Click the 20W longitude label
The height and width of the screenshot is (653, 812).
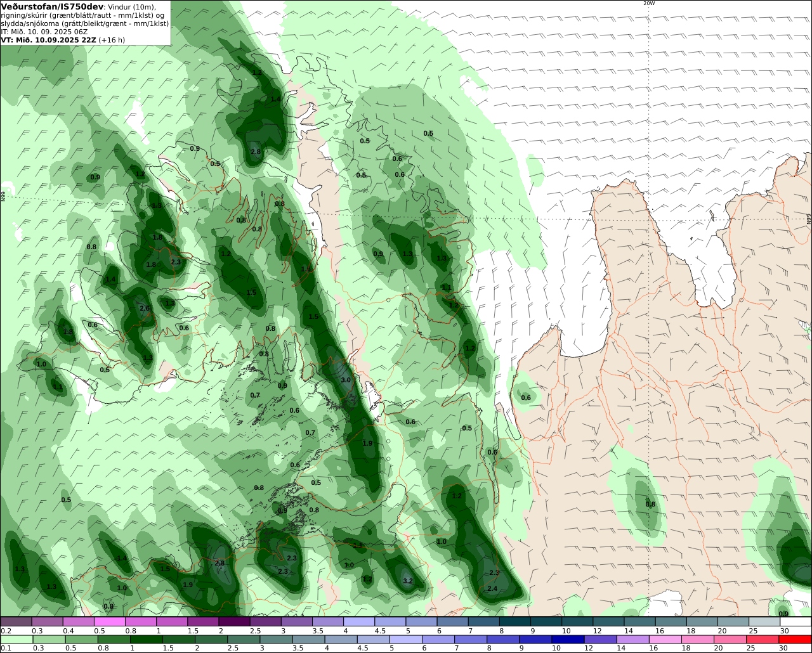pyautogui.click(x=648, y=3)
